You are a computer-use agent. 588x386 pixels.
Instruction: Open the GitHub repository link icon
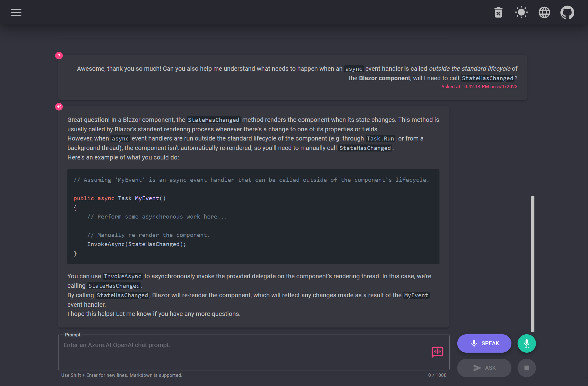(x=567, y=13)
